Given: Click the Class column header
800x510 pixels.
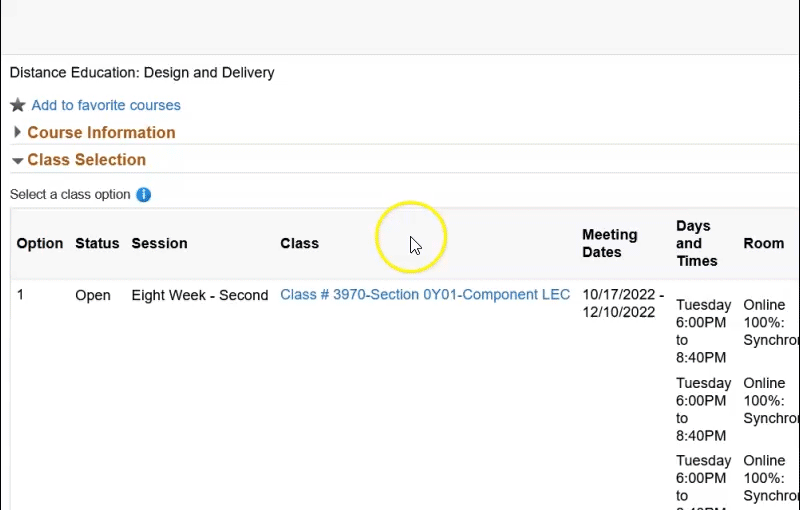Looking at the screenshot, I should [x=299, y=243].
